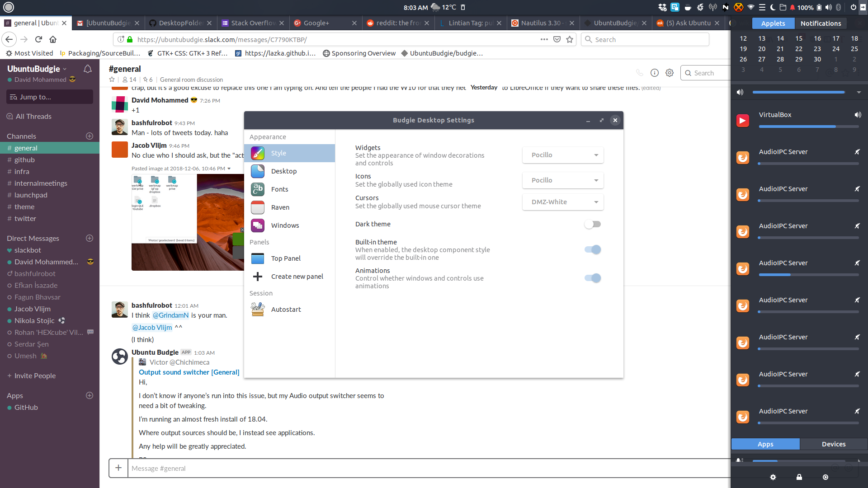Toggle the Dark theme switch

pos(593,224)
